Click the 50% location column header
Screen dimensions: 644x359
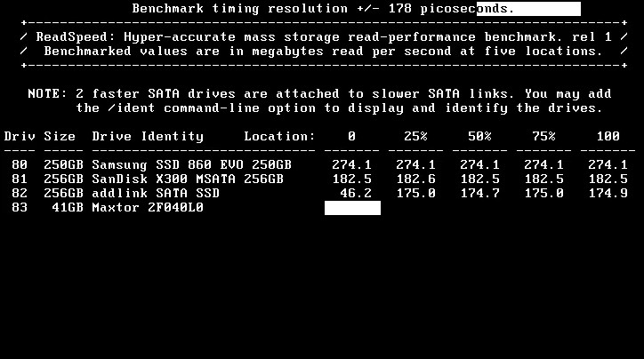tap(479, 136)
